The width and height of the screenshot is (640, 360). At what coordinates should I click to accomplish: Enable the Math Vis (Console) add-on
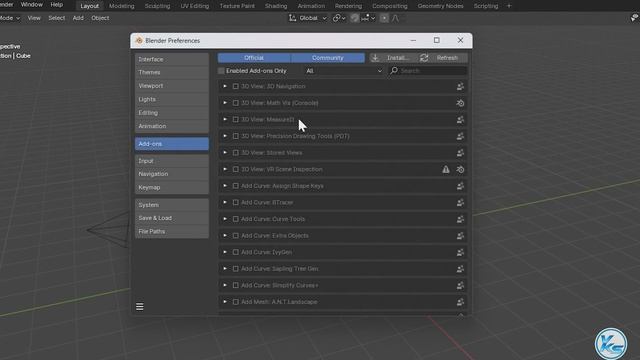[x=236, y=103]
